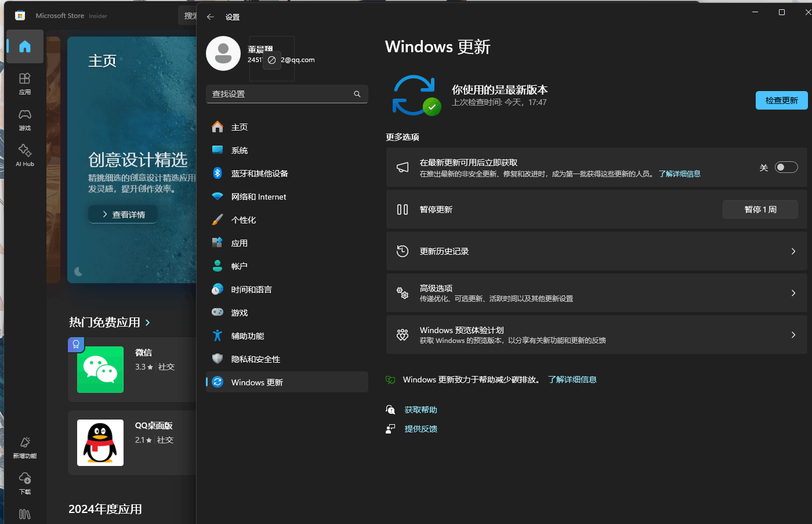Open the 提供反馈 link

pyautogui.click(x=420, y=429)
